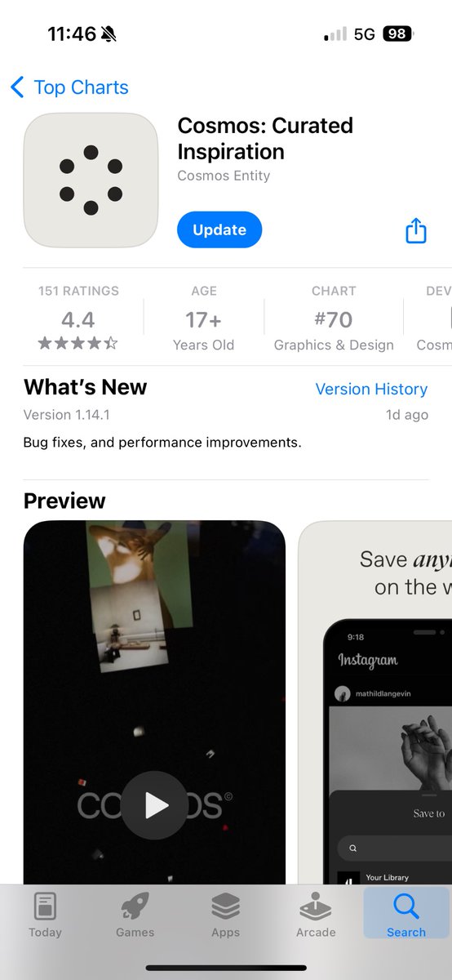Tap the Cosmos Entity developer name
This screenshot has height=980, width=452.
(x=224, y=176)
